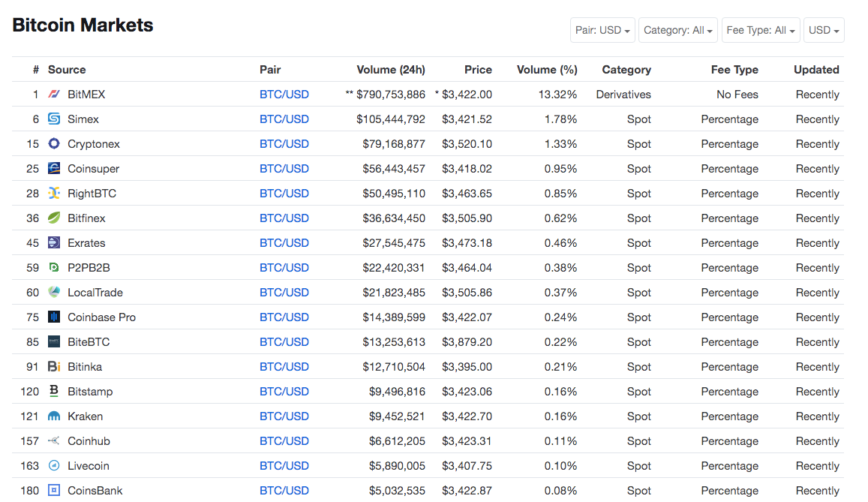The height and width of the screenshot is (502, 868).
Task: Click the Coinbase Pro logo icon
Action: pos(54,317)
